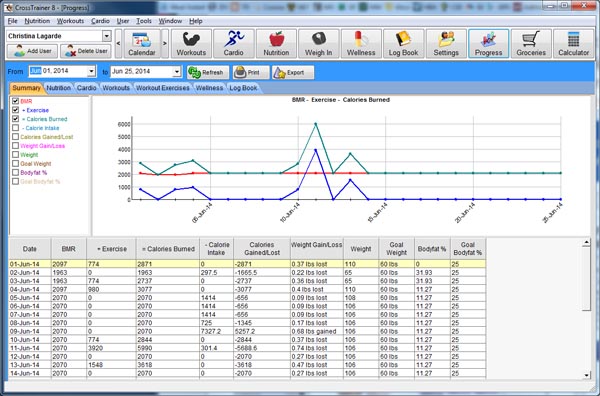The height and width of the screenshot is (396, 600).
Task: Uncheck the + Exercise series checkbox
Action: click(x=16, y=110)
